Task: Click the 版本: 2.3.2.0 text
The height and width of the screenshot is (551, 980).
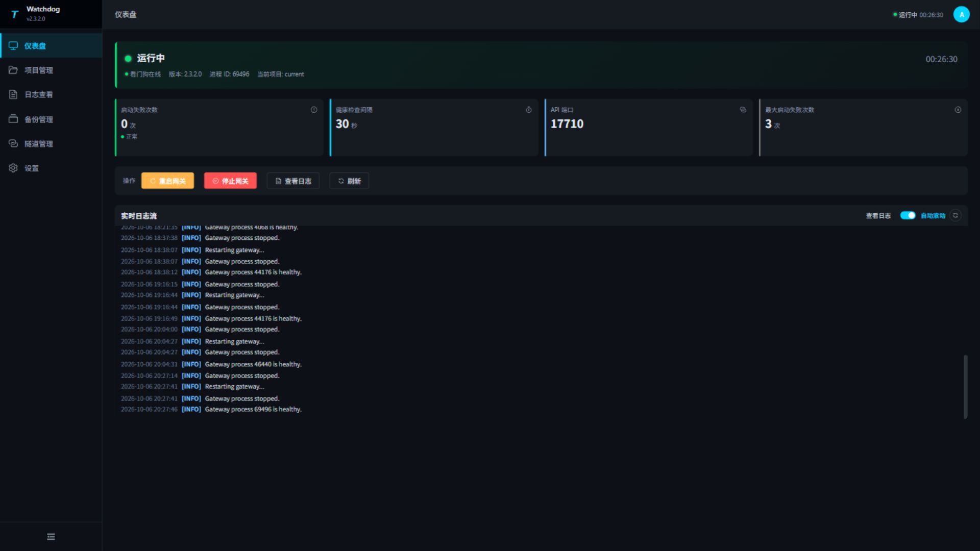Action: click(x=185, y=74)
